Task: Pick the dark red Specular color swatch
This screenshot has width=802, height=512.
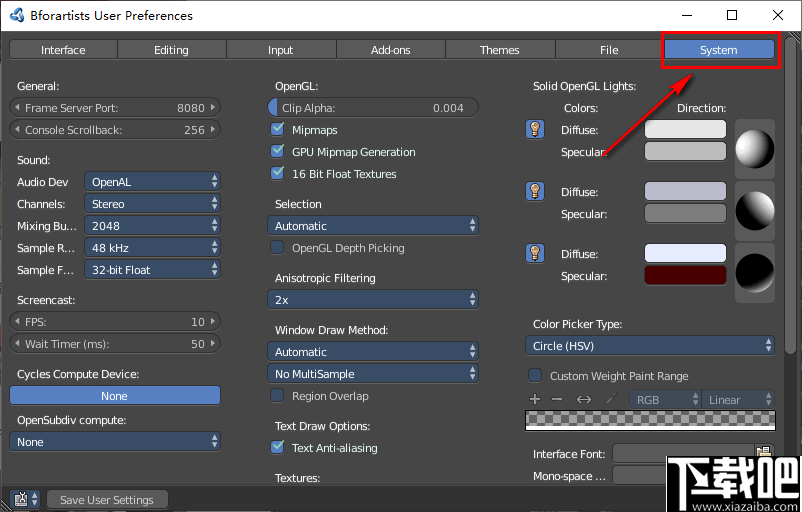Action: tap(685, 275)
